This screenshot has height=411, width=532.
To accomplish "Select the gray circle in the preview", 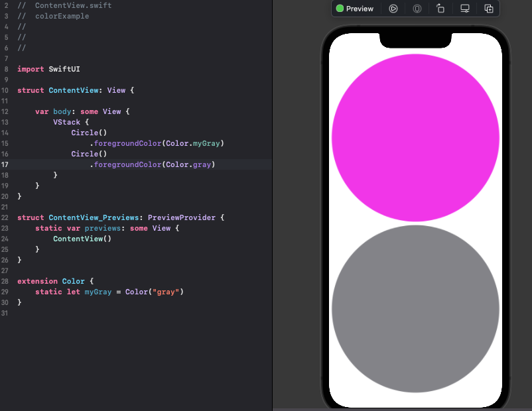I will (x=415, y=309).
